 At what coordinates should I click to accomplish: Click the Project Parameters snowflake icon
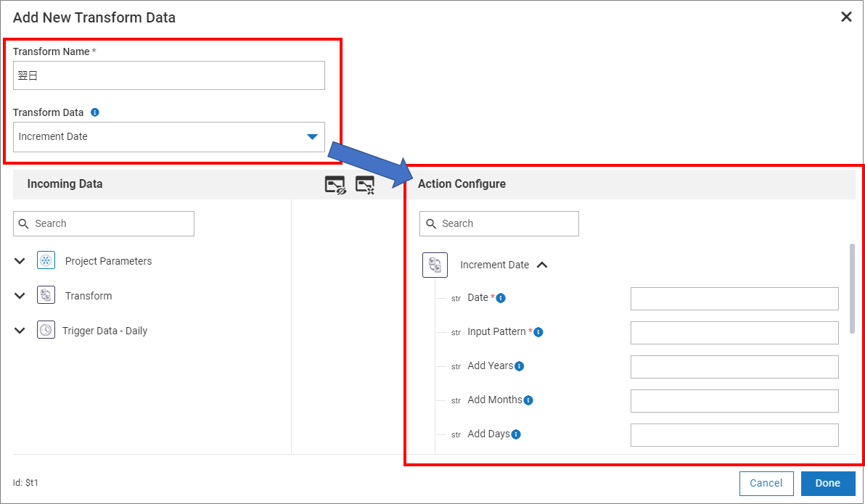click(46, 261)
